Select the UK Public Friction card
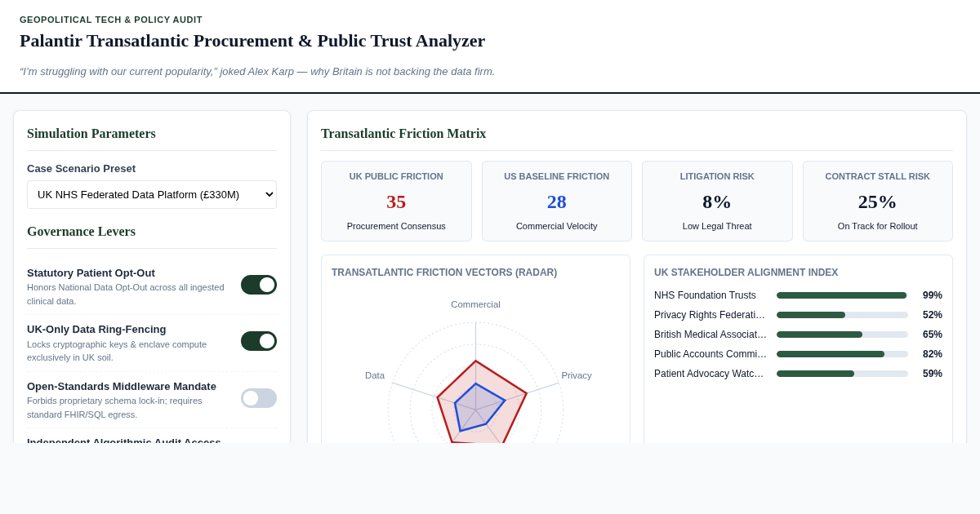This screenshot has width=980, height=514. (x=396, y=201)
